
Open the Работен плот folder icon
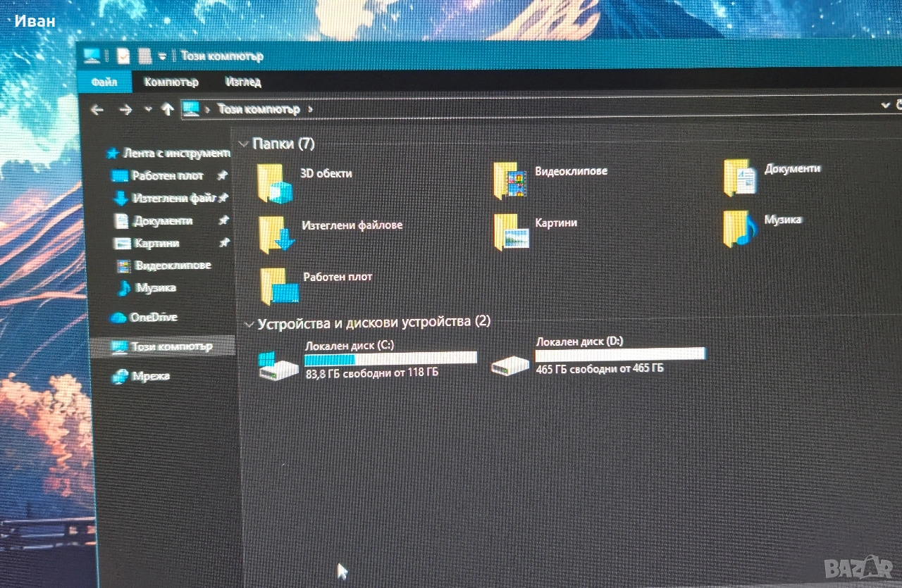click(279, 286)
